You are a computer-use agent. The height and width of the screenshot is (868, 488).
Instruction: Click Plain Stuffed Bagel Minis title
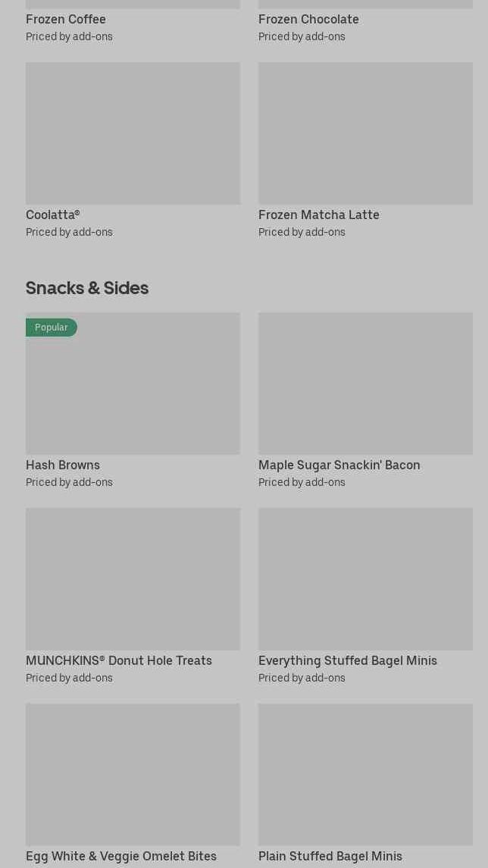click(330, 856)
